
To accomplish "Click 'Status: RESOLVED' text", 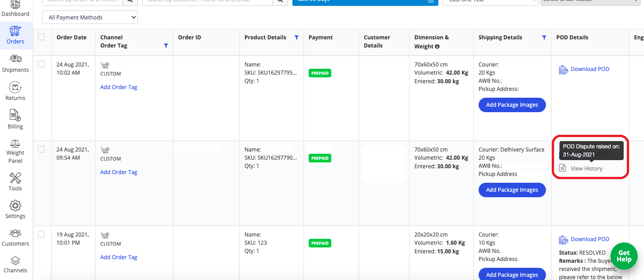I will click(x=582, y=253).
